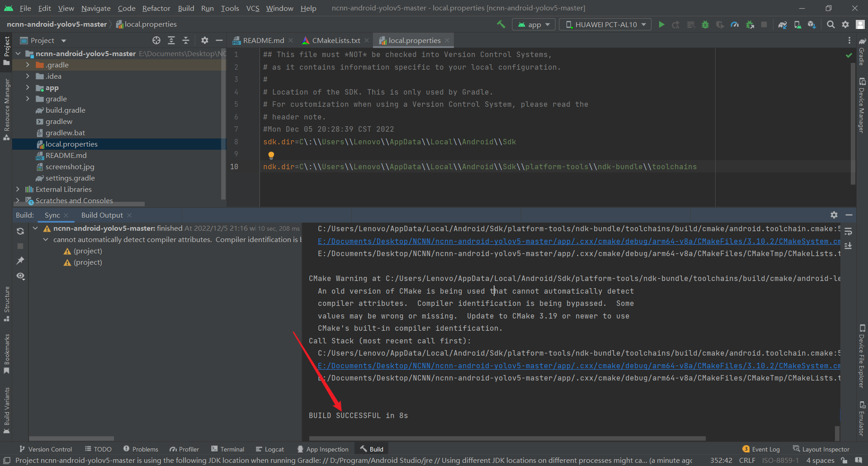The height and width of the screenshot is (466, 868).
Task: Open the HUAWEI PCT-AL10 device selector
Action: (605, 24)
